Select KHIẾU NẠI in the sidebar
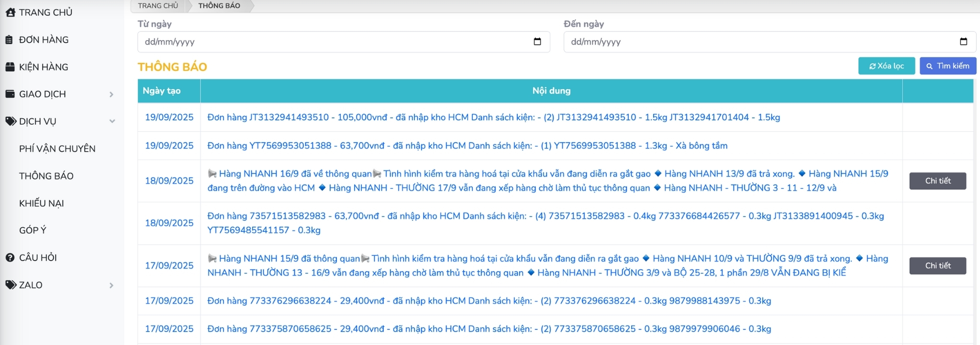This screenshot has width=980, height=345. tap(42, 203)
